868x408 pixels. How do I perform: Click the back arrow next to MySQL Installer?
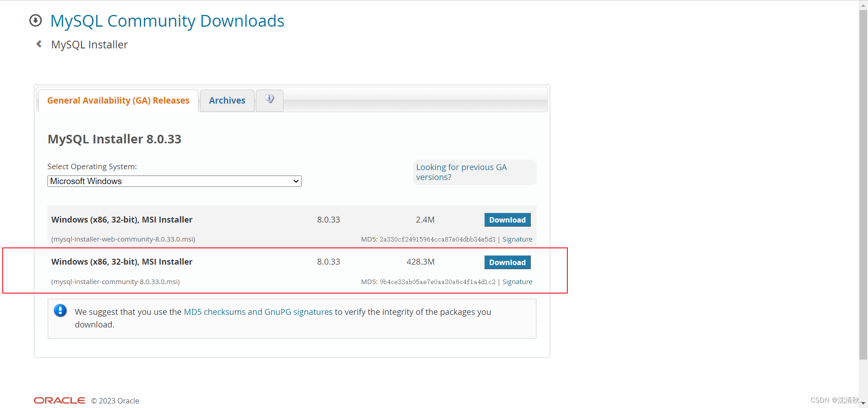tap(39, 44)
